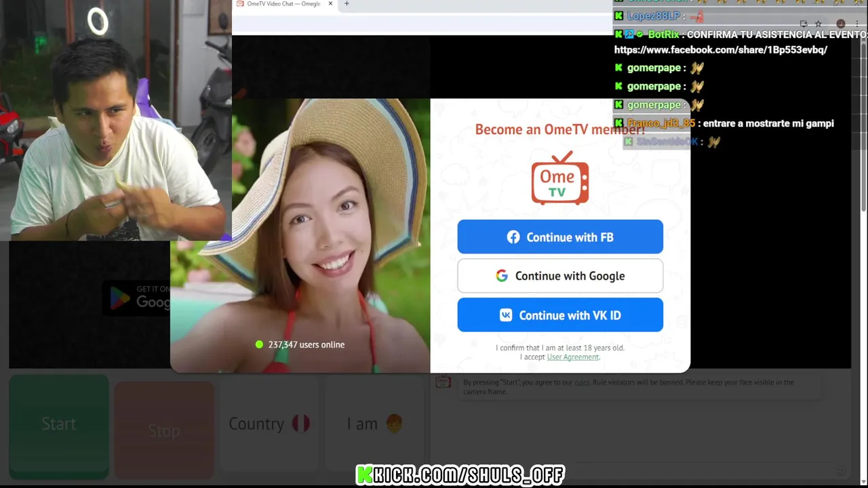
Task: Click the Kick logo beside Lopez88LP
Action: click(x=618, y=16)
